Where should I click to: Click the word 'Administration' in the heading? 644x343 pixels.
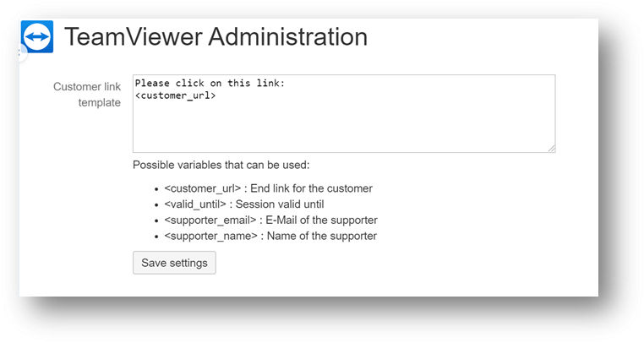click(288, 36)
